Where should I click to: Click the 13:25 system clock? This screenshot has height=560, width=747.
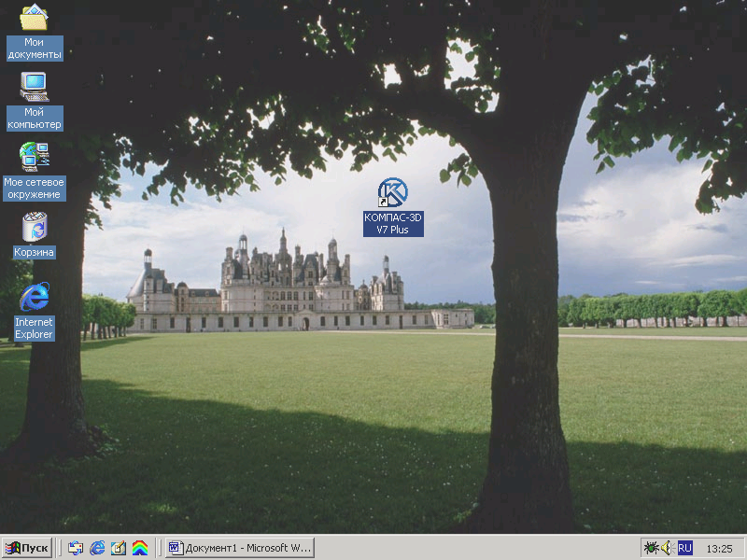[719, 549]
